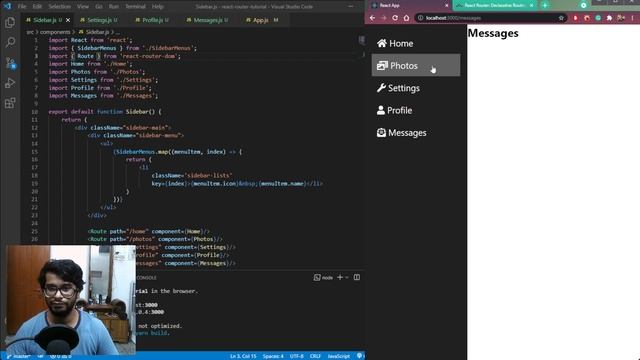Open the Explorer view in VS Code

[10, 22]
